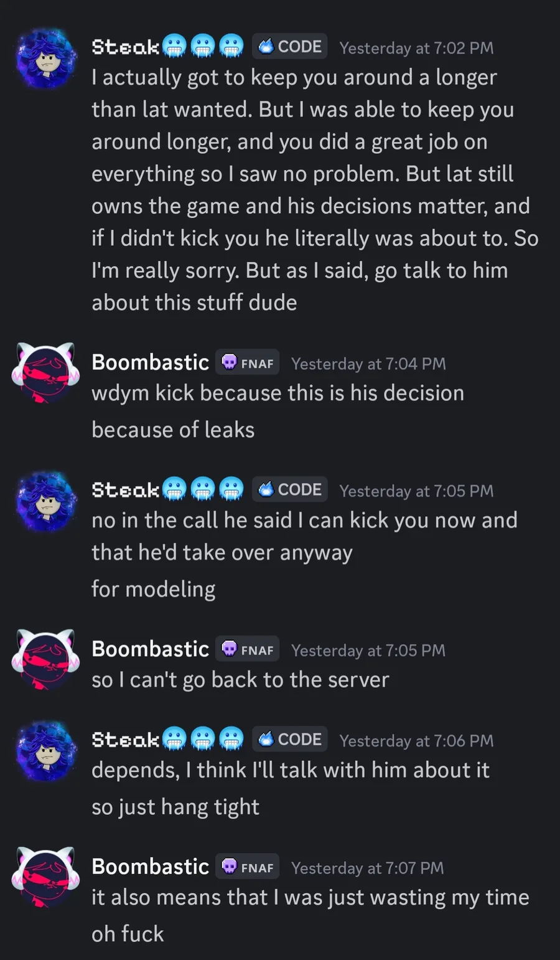Click the Yesterday at 7:02 PM timestamp
The image size is (560, 960).
(416, 48)
